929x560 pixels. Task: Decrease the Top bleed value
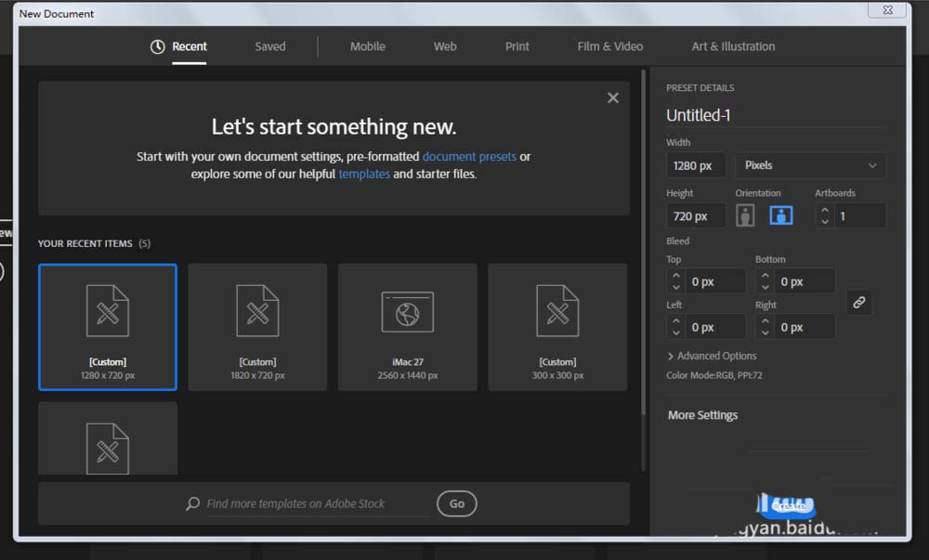(676, 288)
